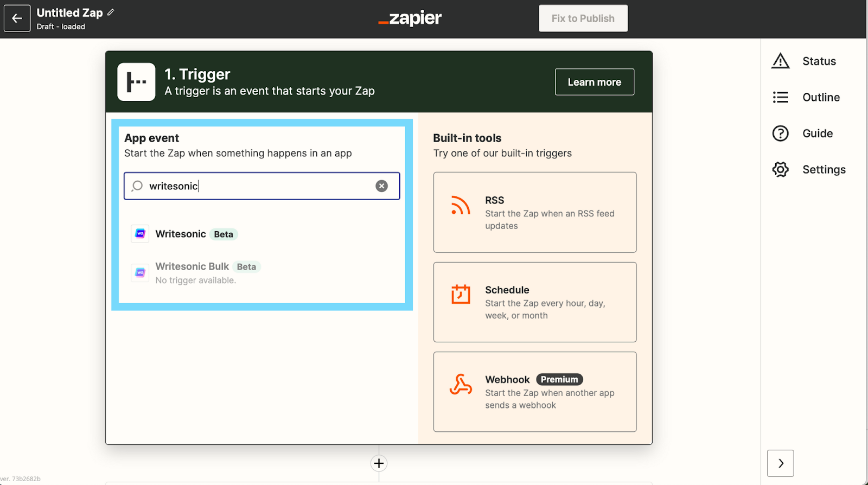Click the Trigger step app icon
Image resolution: width=868 pixels, height=485 pixels.
(136, 82)
